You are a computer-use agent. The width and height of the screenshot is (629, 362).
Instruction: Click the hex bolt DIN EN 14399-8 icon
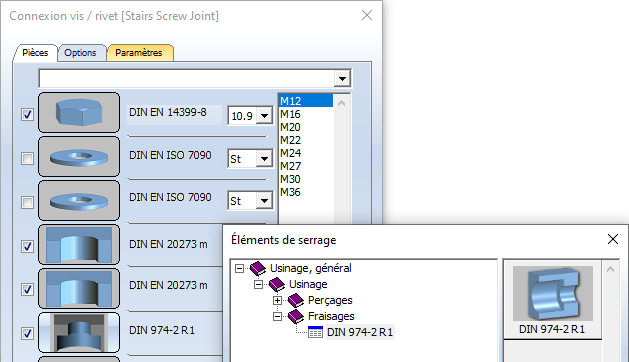(x=79, y=112)
